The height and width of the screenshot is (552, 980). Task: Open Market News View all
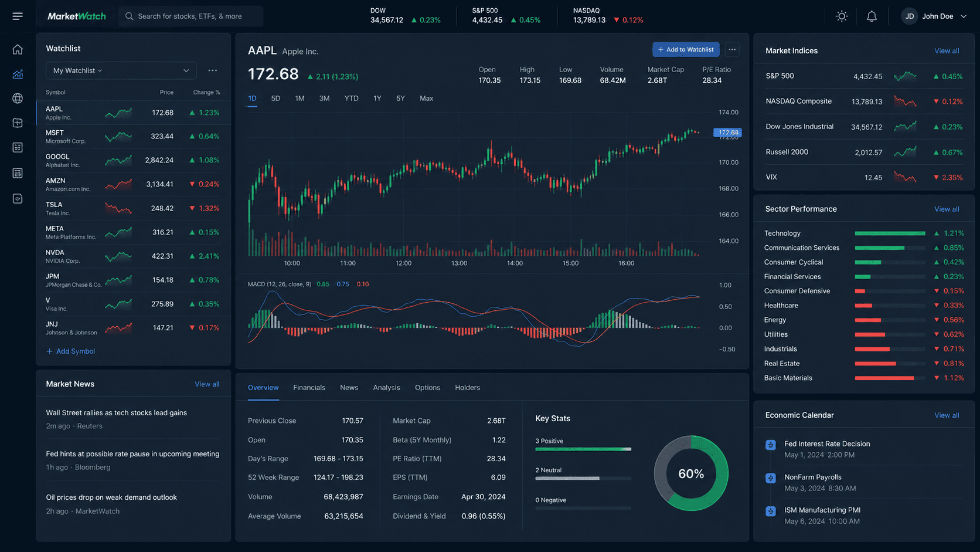[x=207, y=384]
